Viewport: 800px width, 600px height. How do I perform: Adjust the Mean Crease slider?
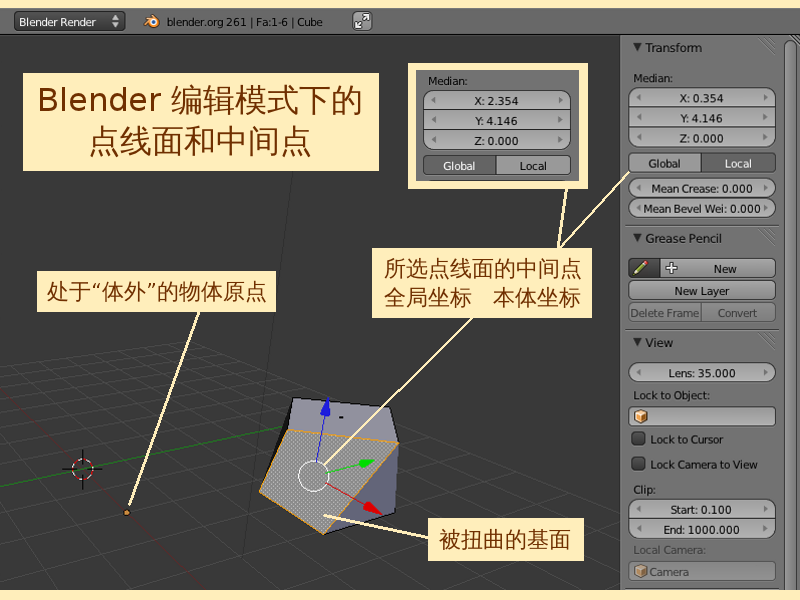[702, 188]
